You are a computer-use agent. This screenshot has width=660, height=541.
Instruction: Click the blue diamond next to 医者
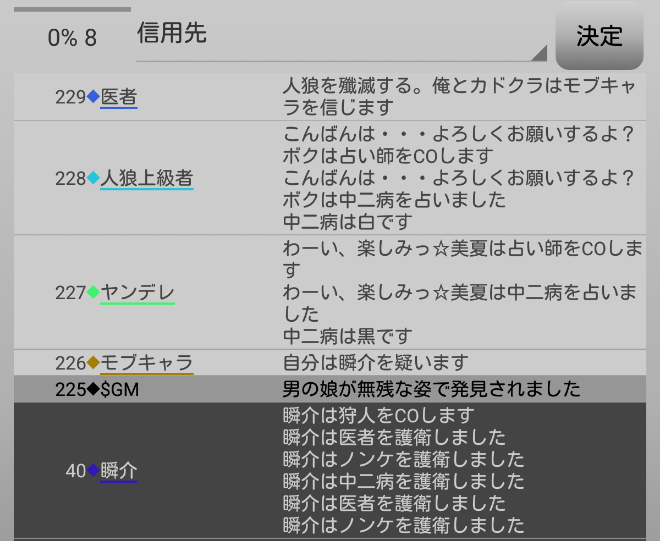93,97
